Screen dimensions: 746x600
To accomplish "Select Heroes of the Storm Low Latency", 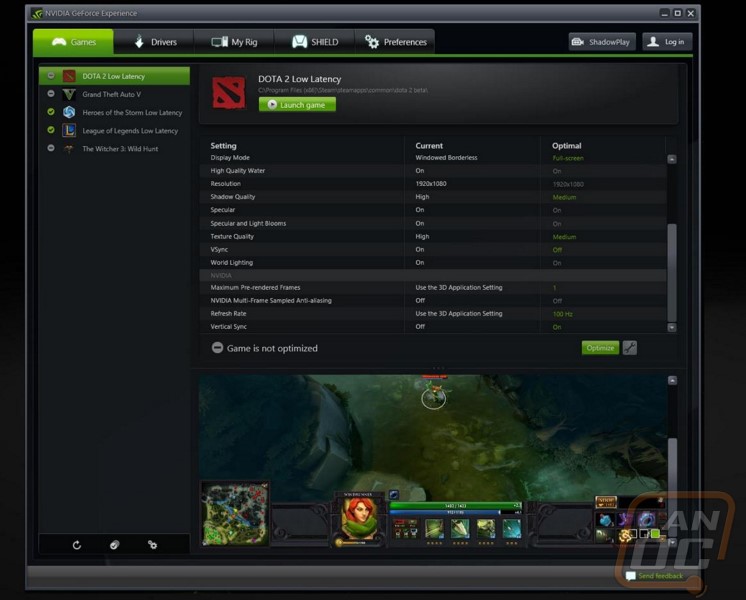I will [114, 112].
